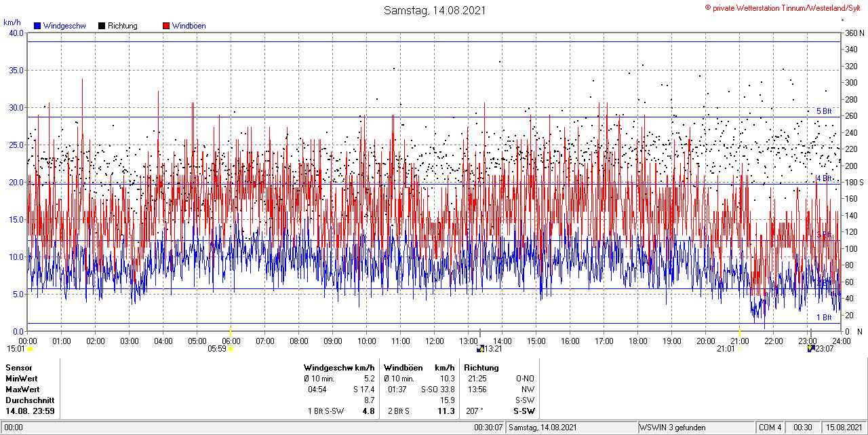
Task: Click the 5 Bft line label
Action: click(x=823, y=111)
